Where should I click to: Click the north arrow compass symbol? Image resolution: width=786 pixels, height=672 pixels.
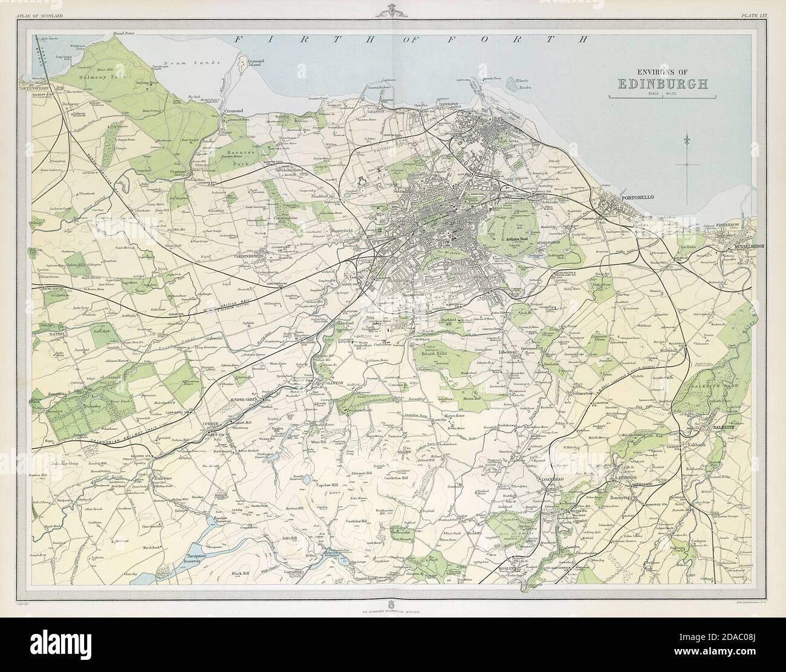[687, 164]
